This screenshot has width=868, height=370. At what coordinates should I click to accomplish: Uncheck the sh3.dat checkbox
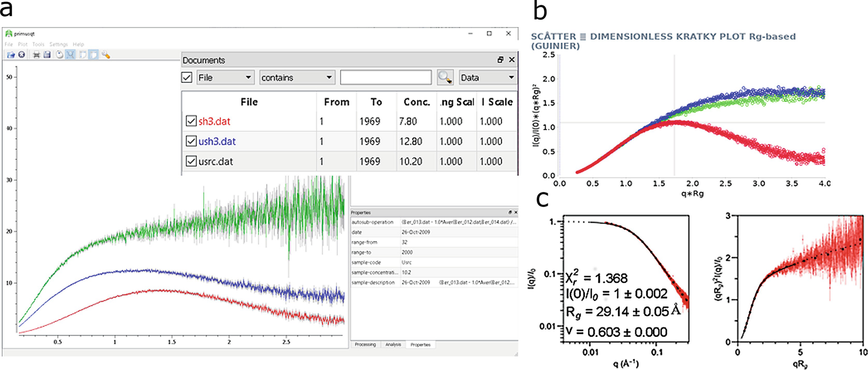click(190, 121)
